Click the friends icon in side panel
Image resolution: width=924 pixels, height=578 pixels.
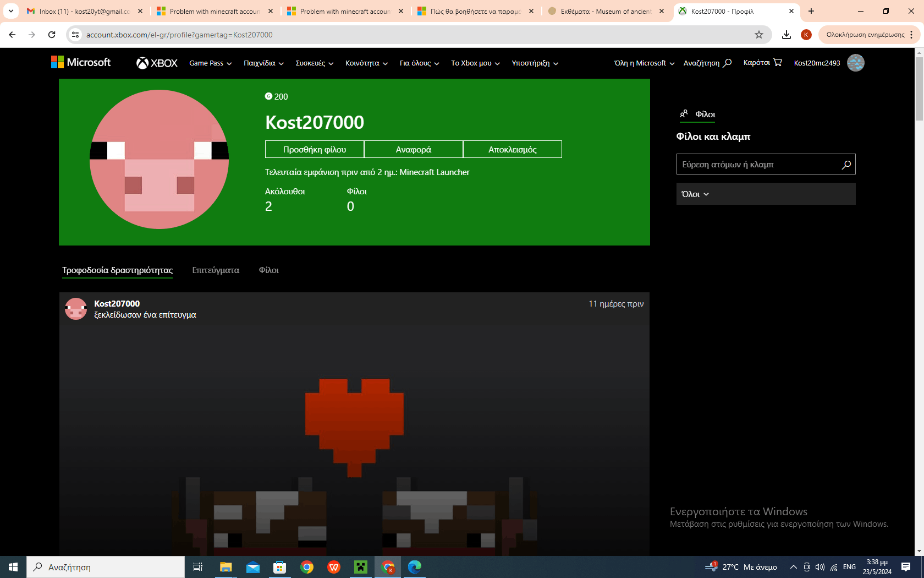click(x=684, y=114)
